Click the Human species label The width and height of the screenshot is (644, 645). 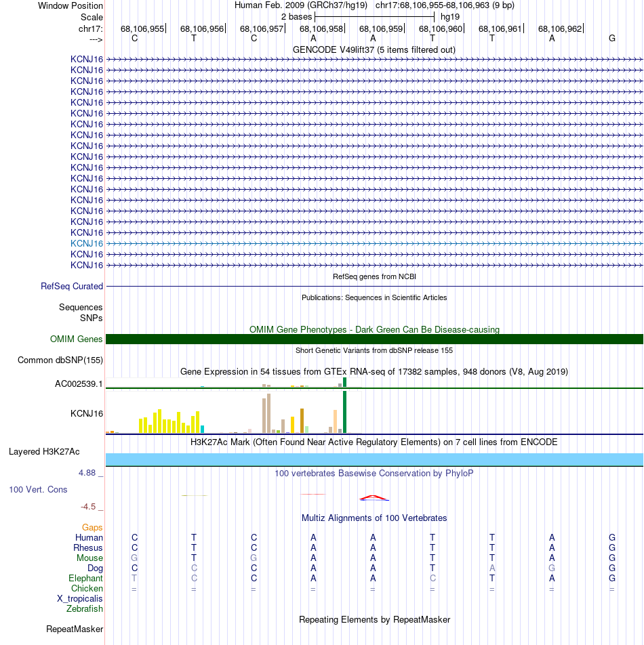[x=89, y=538]
